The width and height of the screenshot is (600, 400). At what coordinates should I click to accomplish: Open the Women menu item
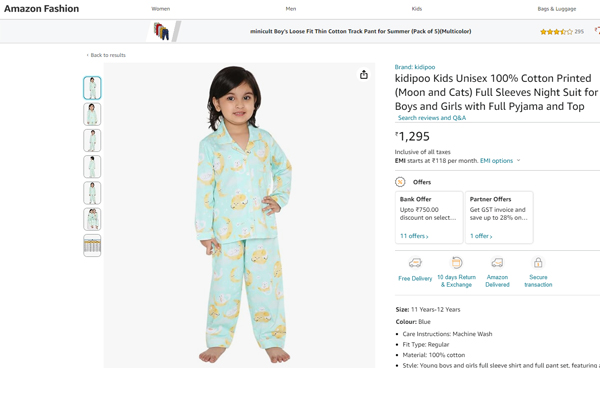pyautogui.click(x=160, y=9)
